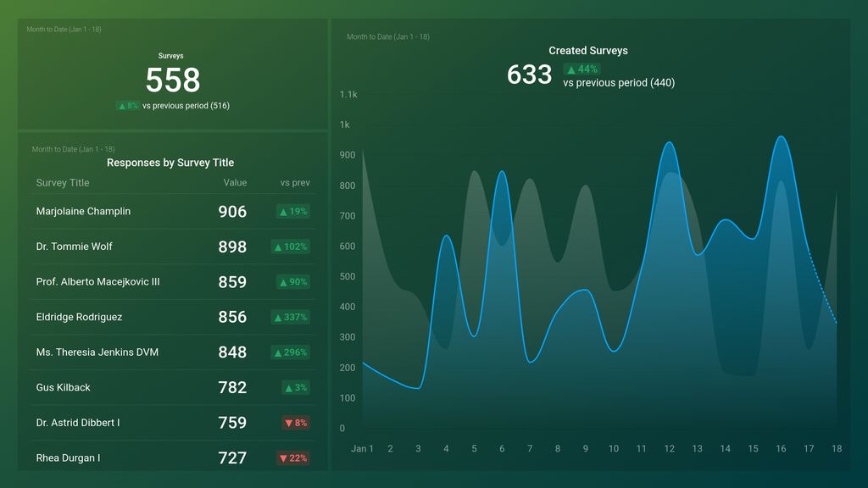Click value 898 for Dr. Tommie Wolf
The image size is (868, 488).
click(232, 247)
